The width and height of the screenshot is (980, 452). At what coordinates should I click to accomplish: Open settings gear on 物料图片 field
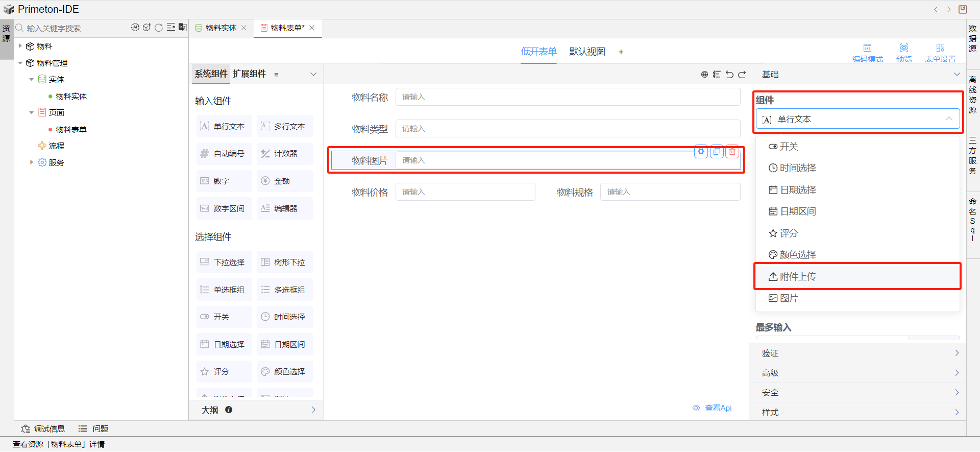click(x=701, y=152)
